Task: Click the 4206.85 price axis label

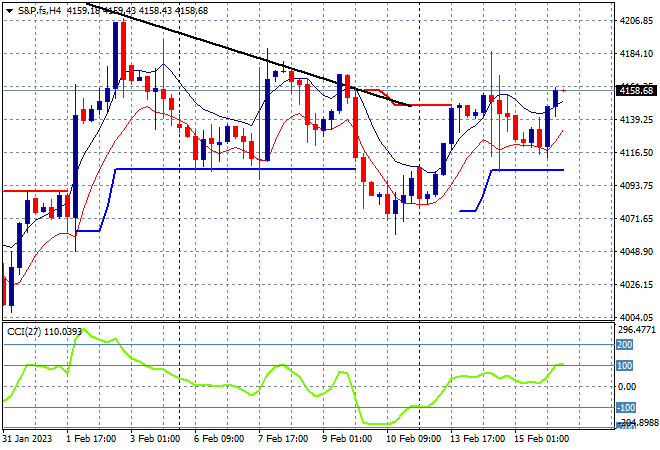Action: click(x=636, y=21)
